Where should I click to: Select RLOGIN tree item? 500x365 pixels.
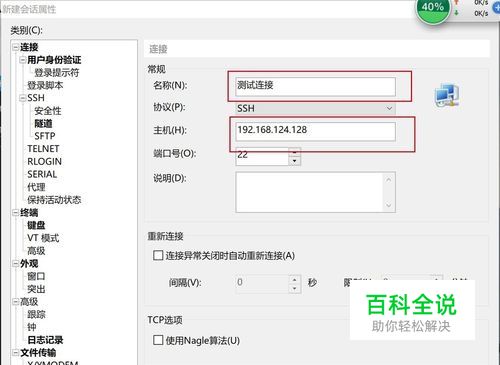pos(45,162)
